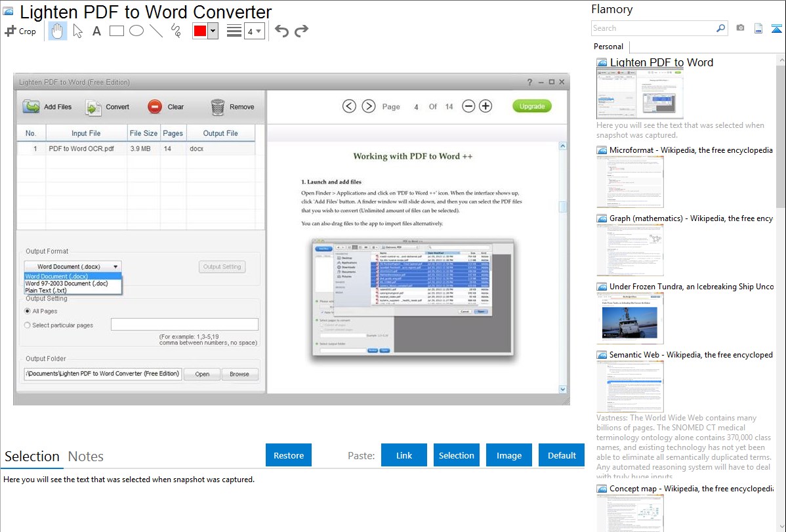Click the Paste Image button
The image size is (786, 532).
tap(508, 455)
